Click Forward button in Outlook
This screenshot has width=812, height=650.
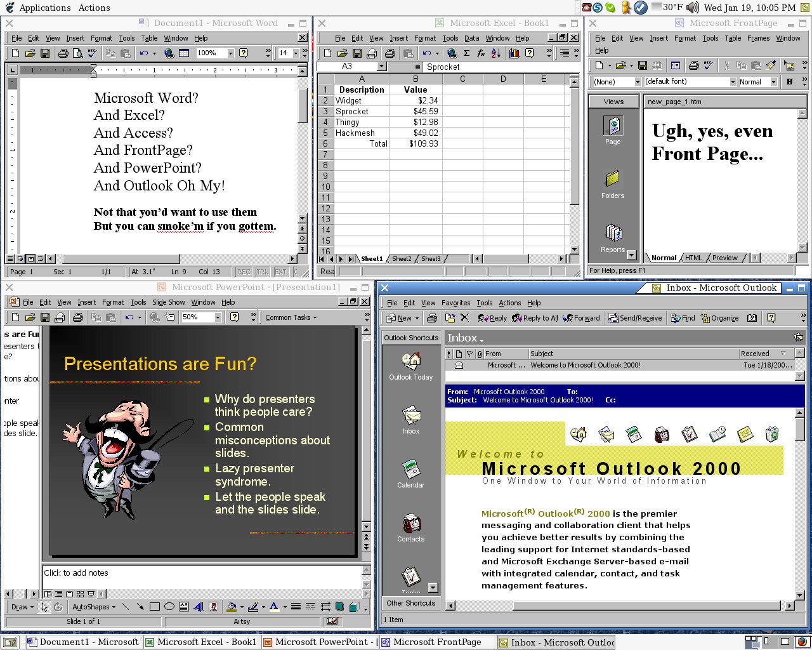tap(581, 318)
